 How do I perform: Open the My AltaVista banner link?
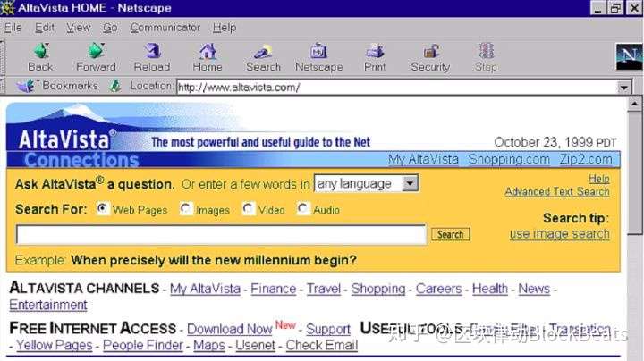423,159
